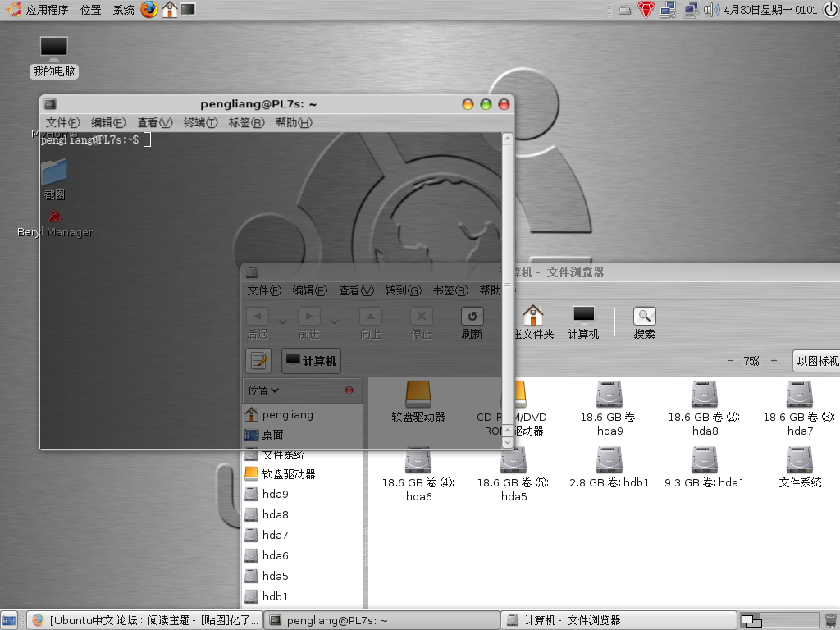Click 停止 stop button in file browser
This screenshot has height=630, width=840.
tap(421, 323)
